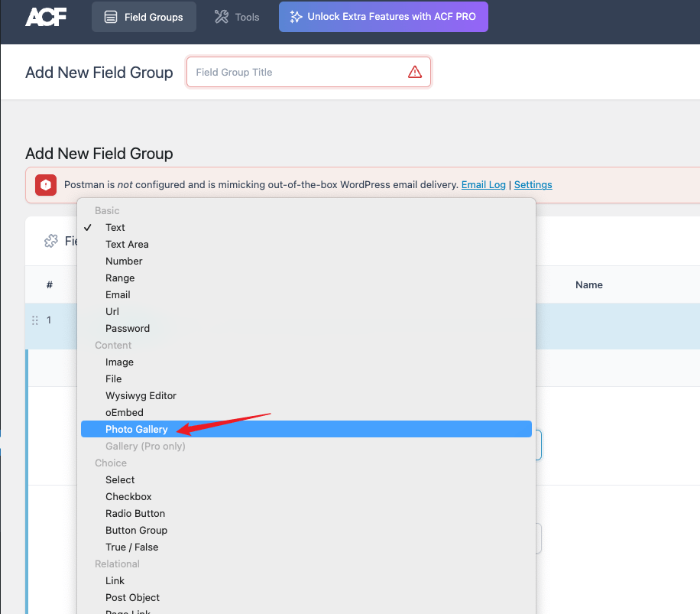Open the Tools tab
The image size is (700, 614).
point(237,17)
